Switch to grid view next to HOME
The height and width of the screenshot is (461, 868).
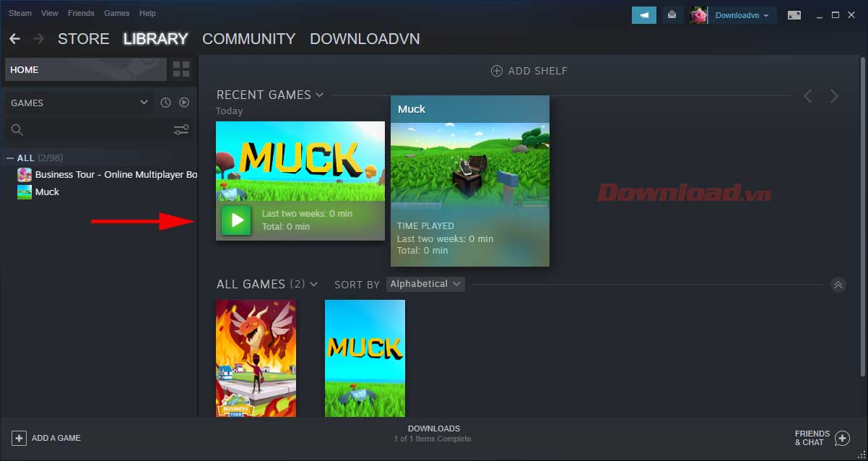181,69
